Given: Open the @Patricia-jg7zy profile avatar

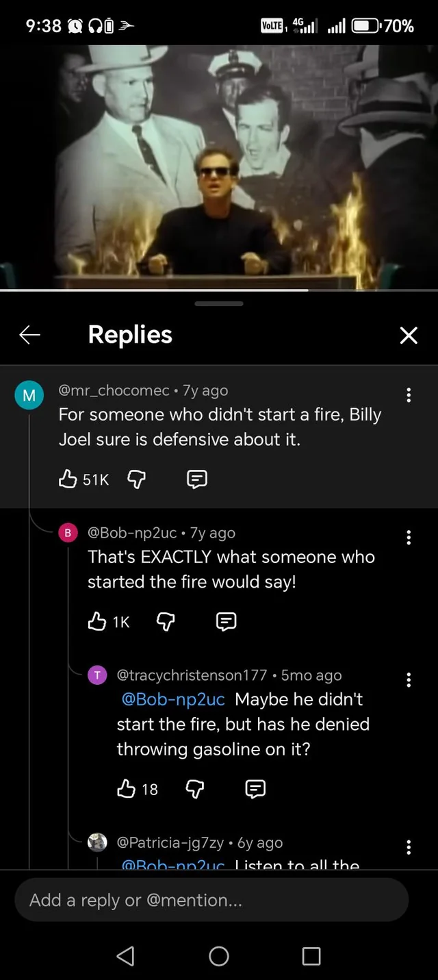Looking at the screenshot, I should click(x=97, y=842).
